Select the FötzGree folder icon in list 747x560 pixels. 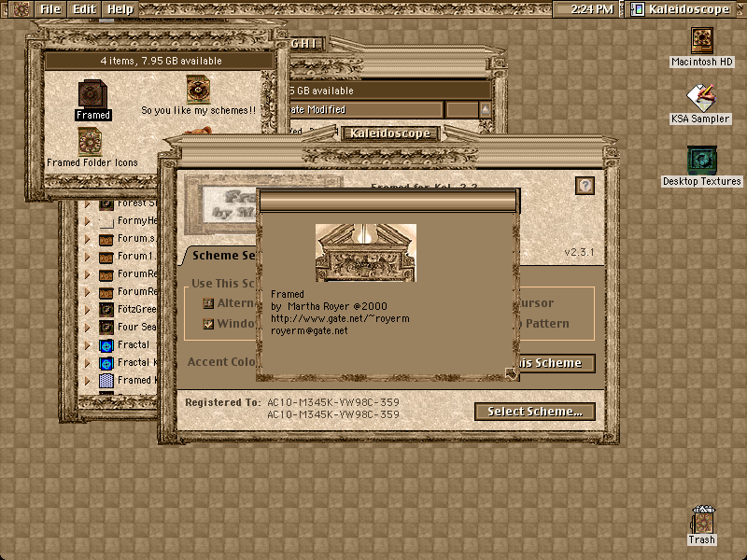[x=106, y=310]
